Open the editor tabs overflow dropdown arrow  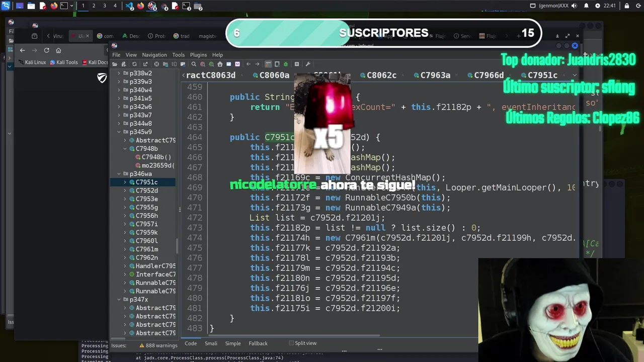(574, 75)
